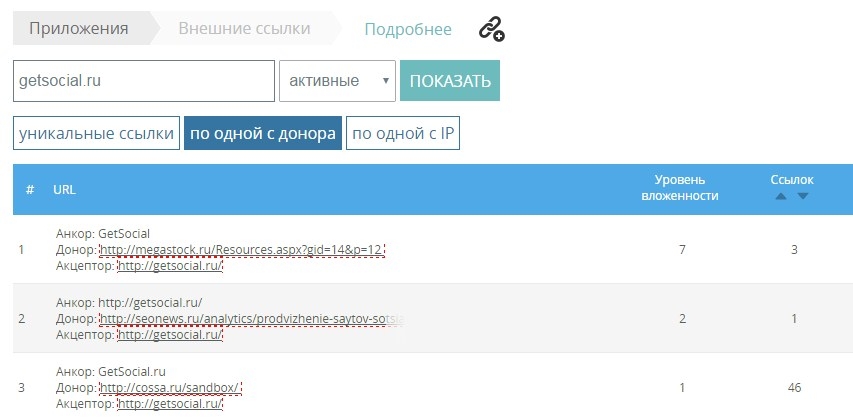Open the Внешние ссылки tab
853x420 pixels.
244,29
